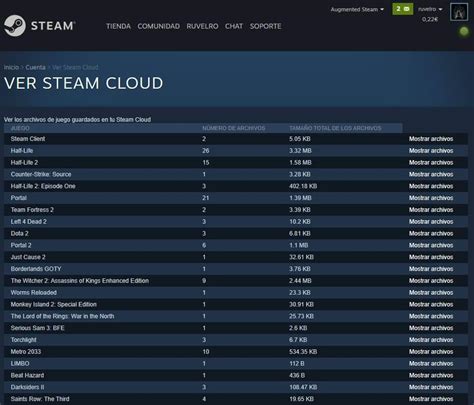474x405 pixels.
Task: Show files for Counter-Strike: Source
Action: point(431,174)
